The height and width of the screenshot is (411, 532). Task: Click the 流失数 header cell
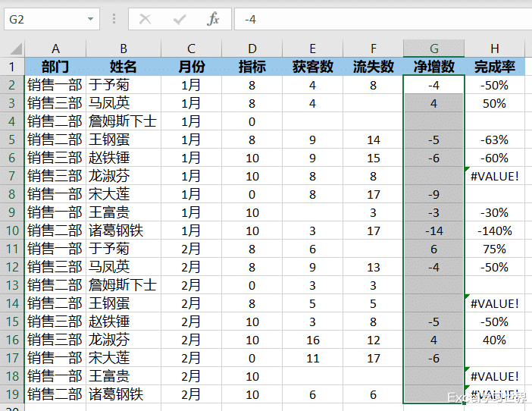373,67
